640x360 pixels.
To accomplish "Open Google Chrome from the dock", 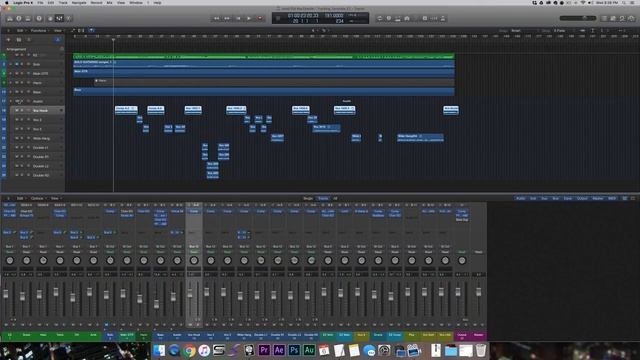I will [x=189, y=350].
